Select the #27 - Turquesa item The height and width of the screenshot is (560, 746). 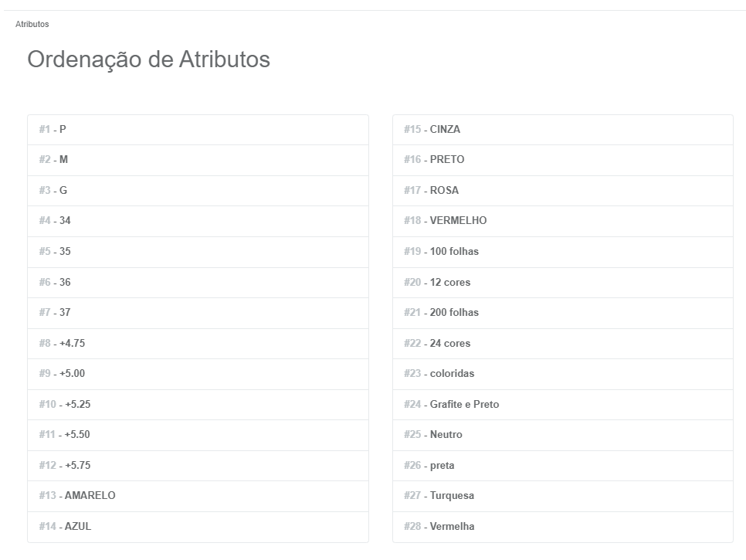pos(563,496)
